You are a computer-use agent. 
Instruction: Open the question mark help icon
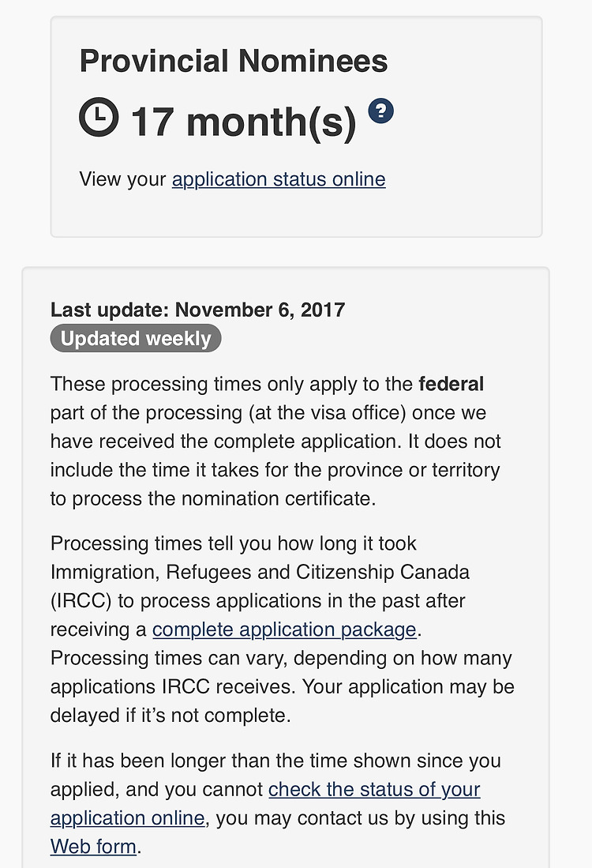pos(380,111)
